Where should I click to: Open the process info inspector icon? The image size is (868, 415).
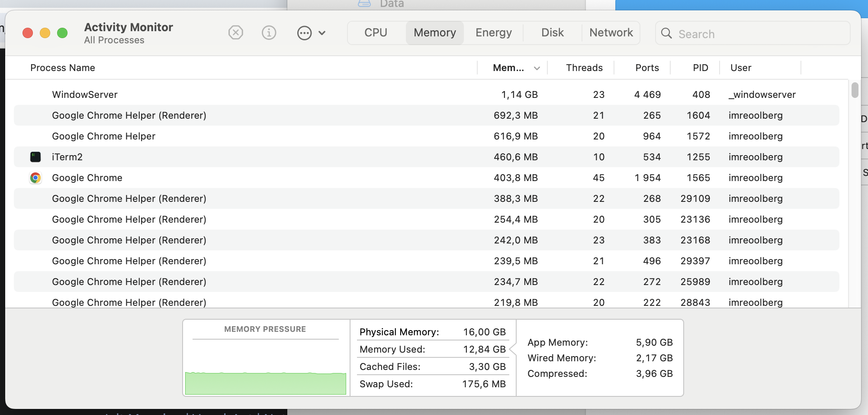[269, 32]
